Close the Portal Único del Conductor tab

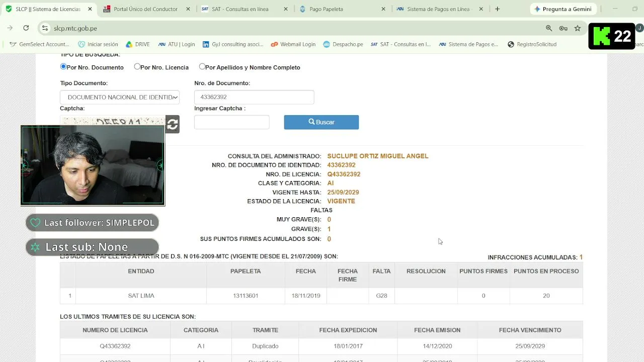point(187,9)
